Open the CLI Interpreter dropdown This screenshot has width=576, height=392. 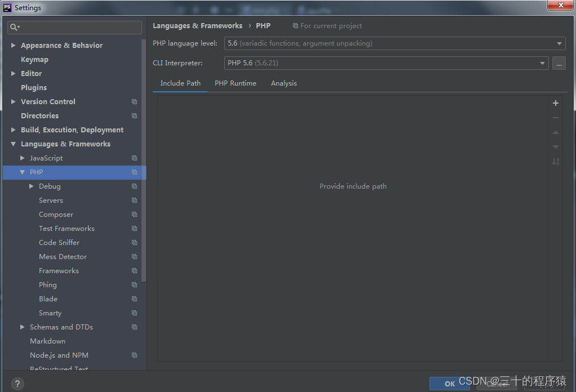[387, 63]
